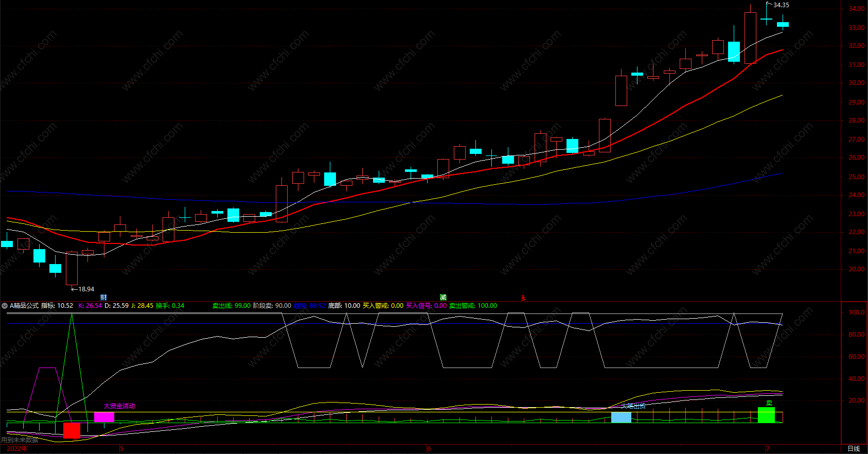Viewport: 868px width, 454px height.
Task: Click the 卖出线: 99.00 value
Action: (x=232, y=306)
